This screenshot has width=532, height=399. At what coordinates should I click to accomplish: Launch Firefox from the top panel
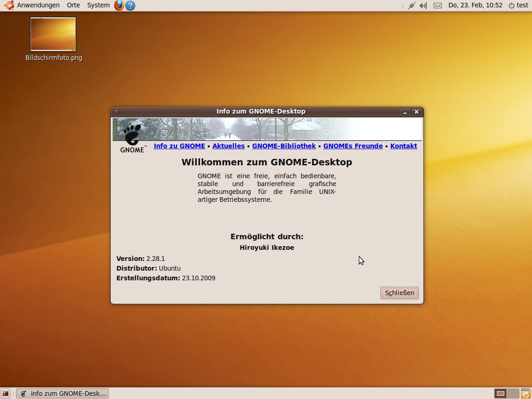point(119,5)
